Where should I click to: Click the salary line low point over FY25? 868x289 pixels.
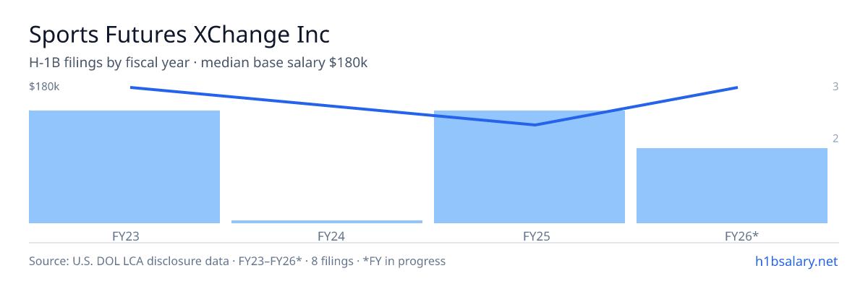[x=535, y=125]
